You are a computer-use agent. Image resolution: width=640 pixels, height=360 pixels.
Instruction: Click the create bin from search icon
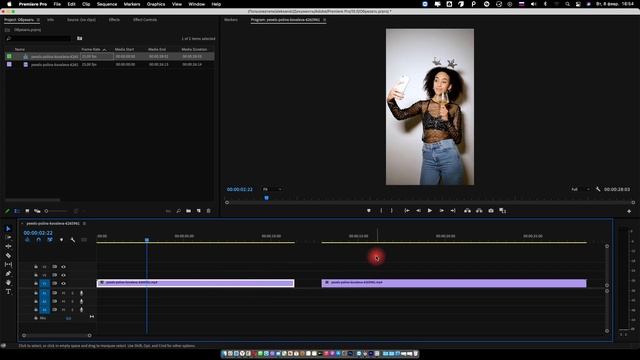pyautogui.click(x=80, y=38)
